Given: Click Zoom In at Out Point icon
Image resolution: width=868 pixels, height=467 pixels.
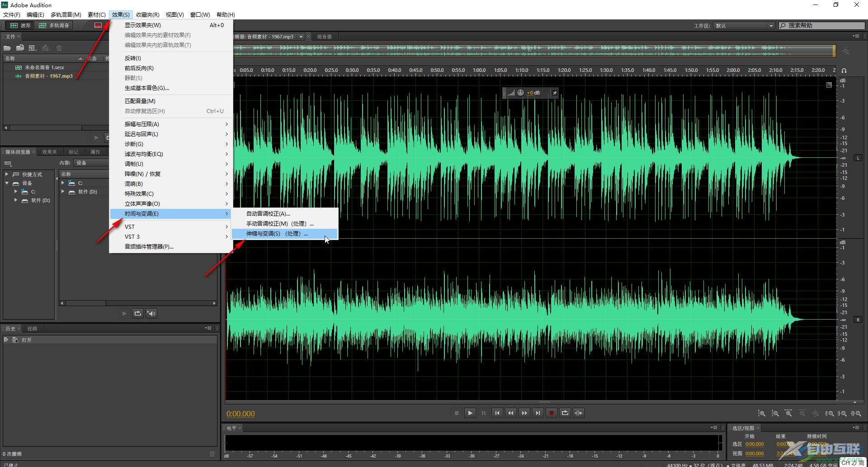Looking at the screenshot, I should pos(843,413).
